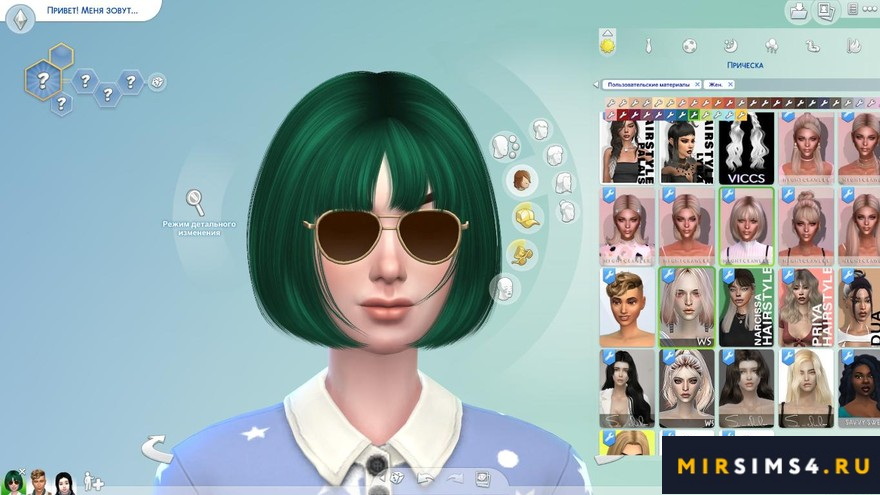This screenshot has width=880, height=495.
Task: Click the redo arrow in bottom toolbar
Action: point(455,478)
